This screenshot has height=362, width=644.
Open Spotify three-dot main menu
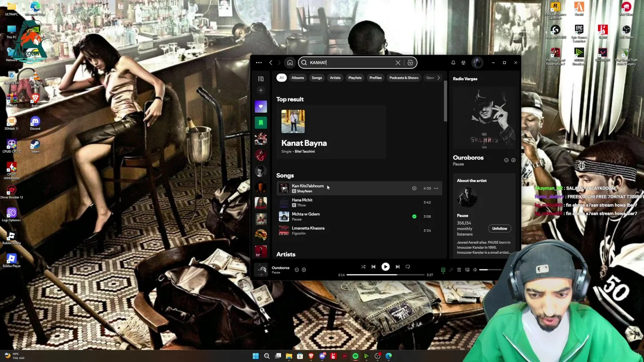[259, 63]
